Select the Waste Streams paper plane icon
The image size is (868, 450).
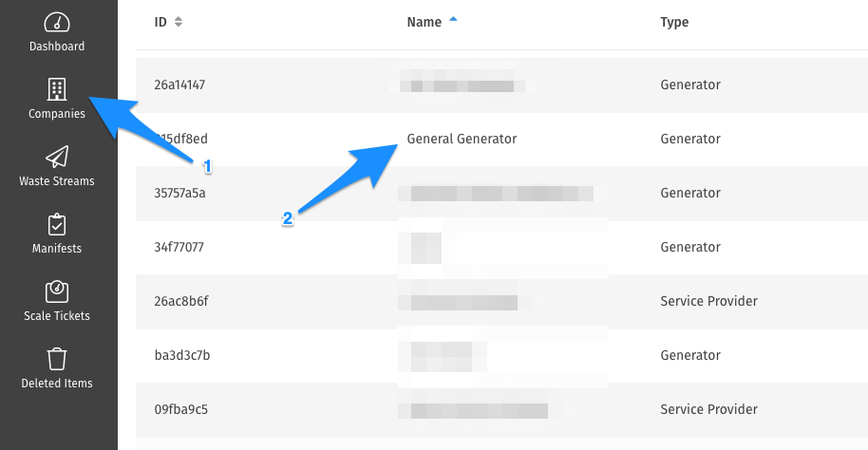click(x=56, y=158)
